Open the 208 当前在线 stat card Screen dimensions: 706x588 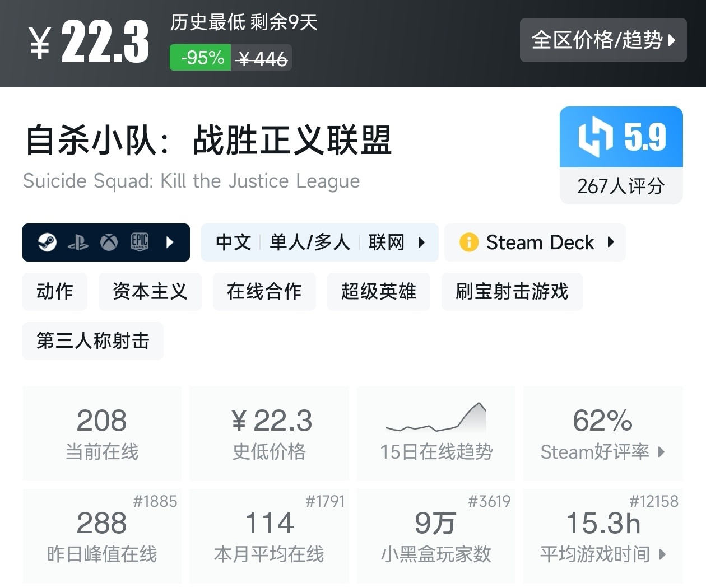click(x=102, y=433)
